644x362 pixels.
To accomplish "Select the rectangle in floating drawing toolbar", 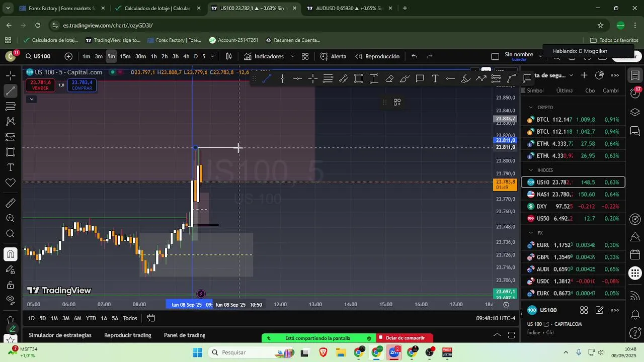I will coord(359,78).
